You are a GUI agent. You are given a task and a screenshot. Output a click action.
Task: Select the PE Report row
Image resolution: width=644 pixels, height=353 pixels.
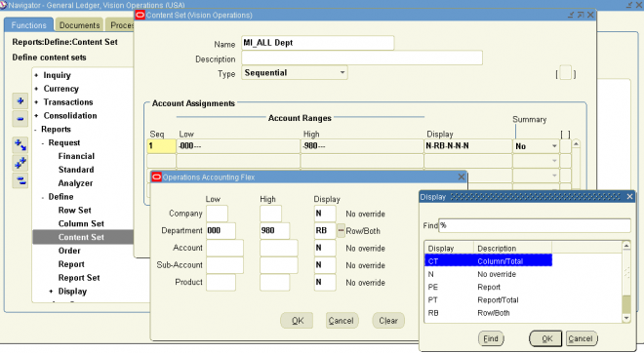coord(488,287)
